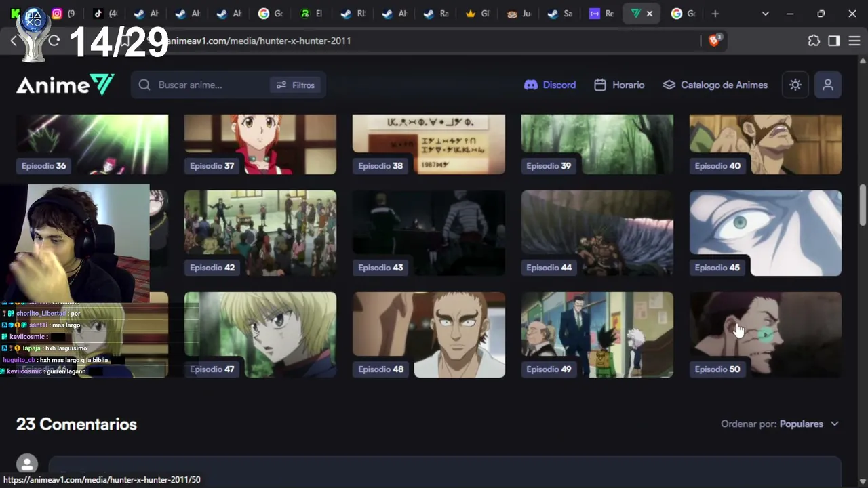Reload the current page

point(54,41)
